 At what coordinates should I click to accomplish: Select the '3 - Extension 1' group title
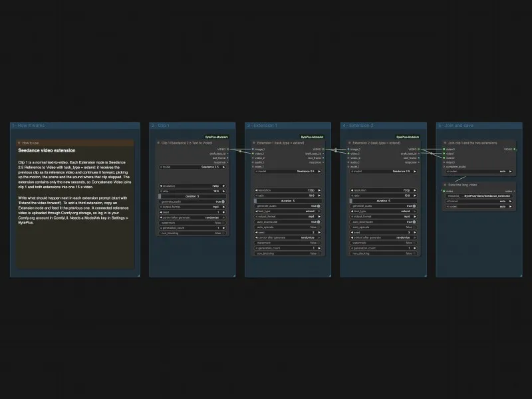(262, 126)
